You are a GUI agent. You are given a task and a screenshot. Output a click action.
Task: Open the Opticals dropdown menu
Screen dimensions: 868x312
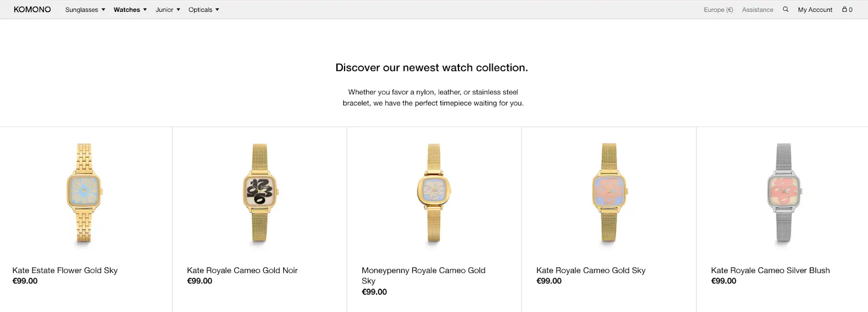(203, 10)
